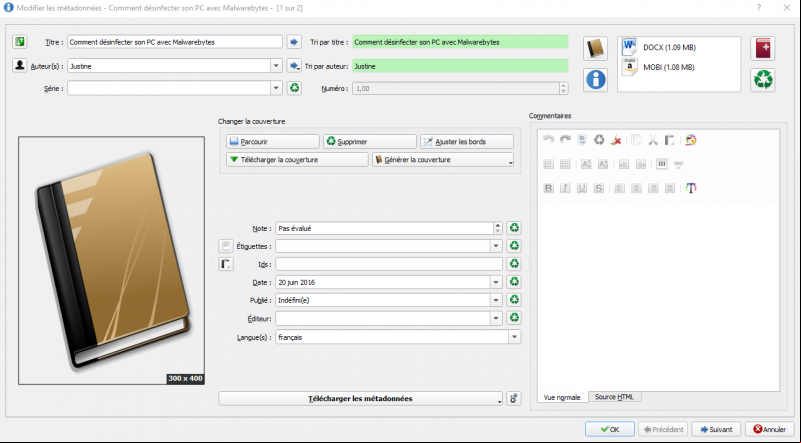Open the block style button in comments

tap(662, 164)
